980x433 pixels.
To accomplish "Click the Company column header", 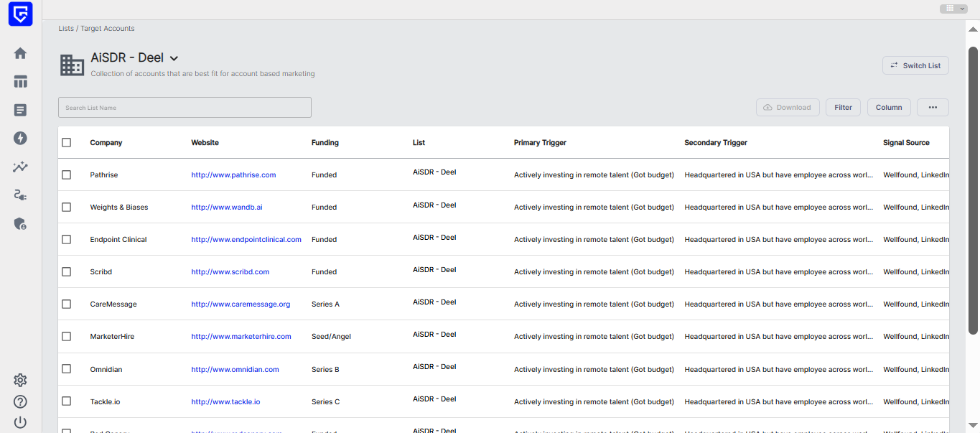I will 106,143.
